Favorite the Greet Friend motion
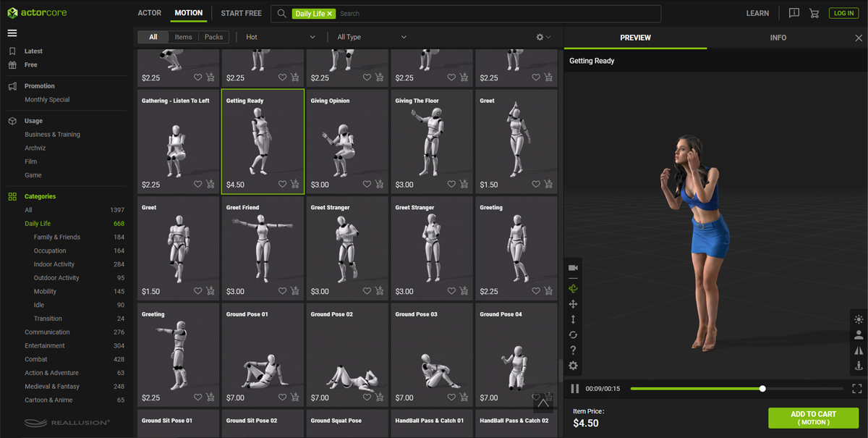 283,291
